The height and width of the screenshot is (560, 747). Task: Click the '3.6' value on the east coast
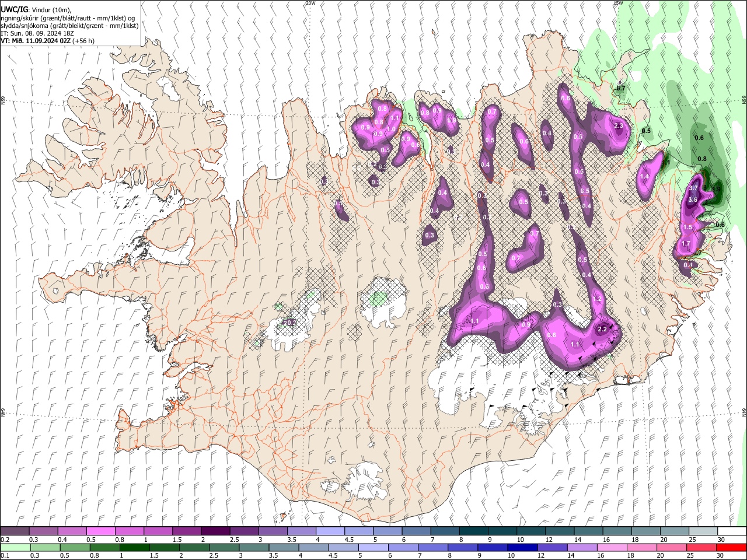coord(693,199)
